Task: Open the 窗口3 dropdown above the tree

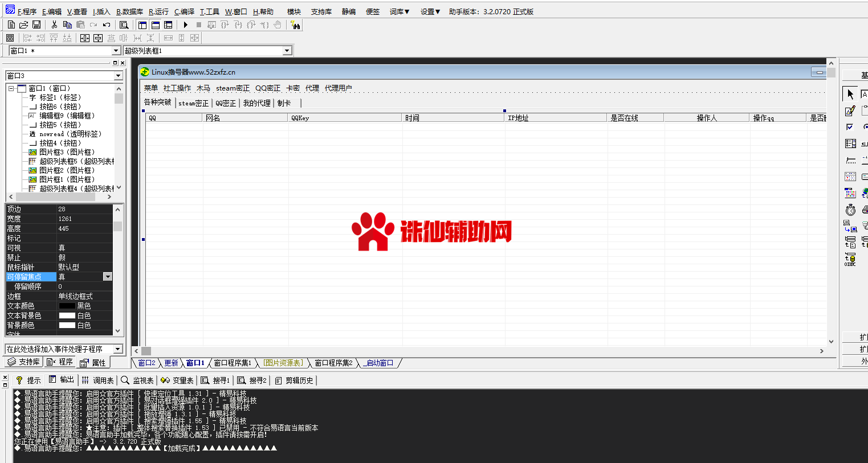Action: (119, 76)
